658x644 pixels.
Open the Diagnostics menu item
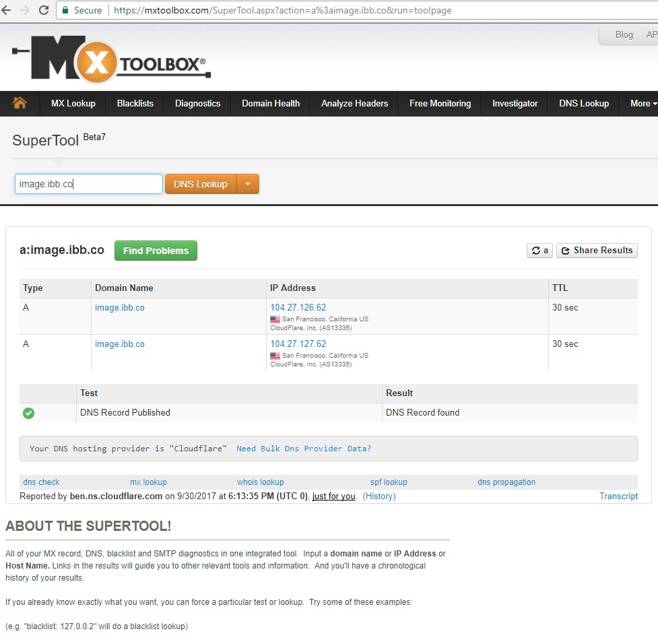click(197, 103)
